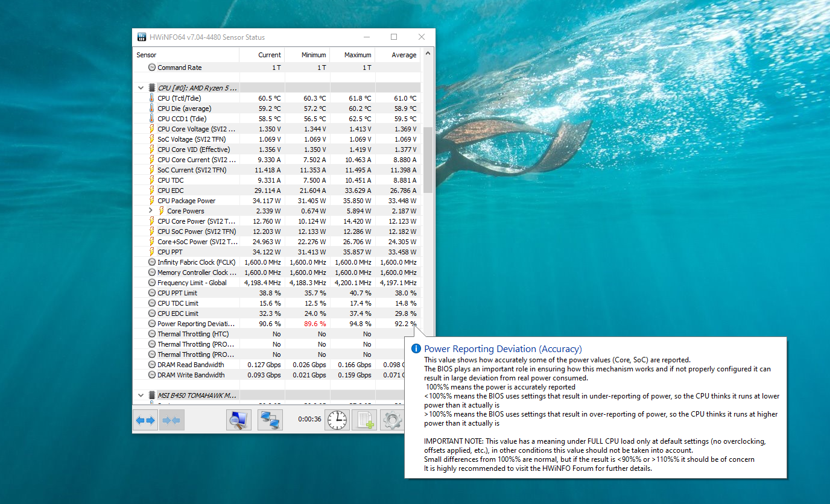
Task: Click the greyed-out collapse-columns arrows button
Action: (x=172, y=420)
